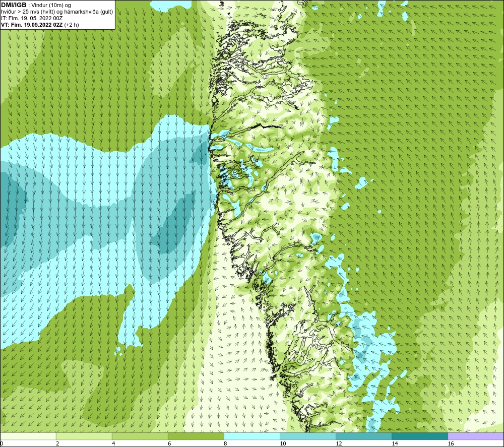The image size is (504, 447).
Task: Click the 'VT: Fim. 19.05.2022 02Z' valid time
Action: [32, 25]
